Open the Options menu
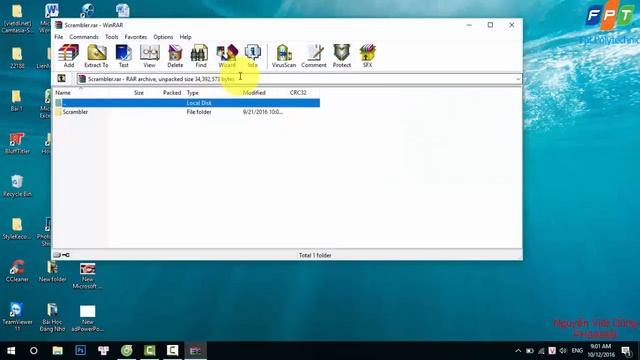This screenshot has height=360, width=640. pyautogui.click(x=163, y=37)
